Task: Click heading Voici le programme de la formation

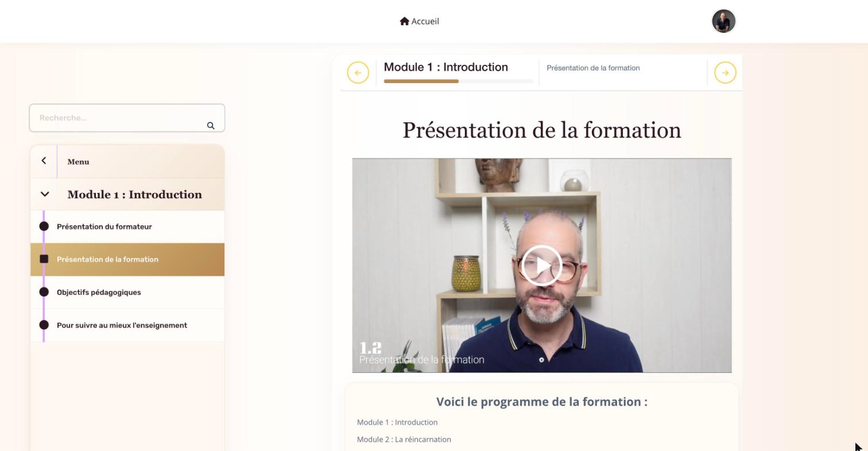Action: (x=541, y=402)
